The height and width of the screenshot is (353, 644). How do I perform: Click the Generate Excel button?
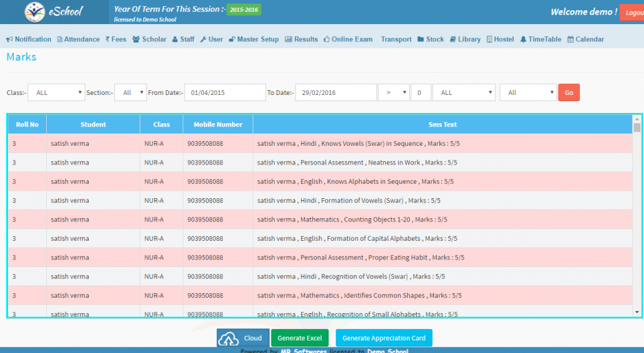point(299,338)
